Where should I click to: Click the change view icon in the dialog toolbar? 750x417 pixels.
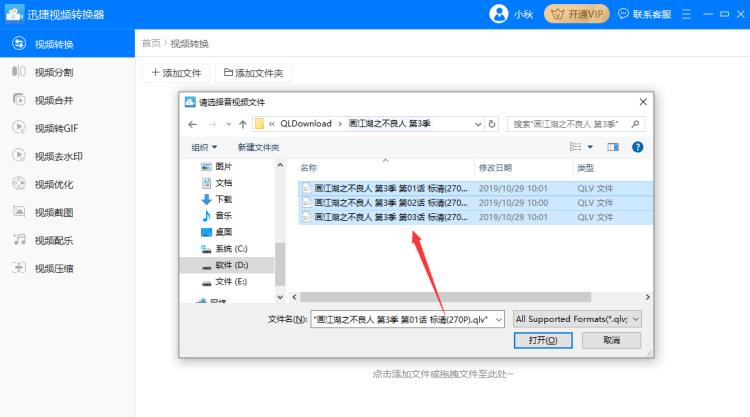575,147
